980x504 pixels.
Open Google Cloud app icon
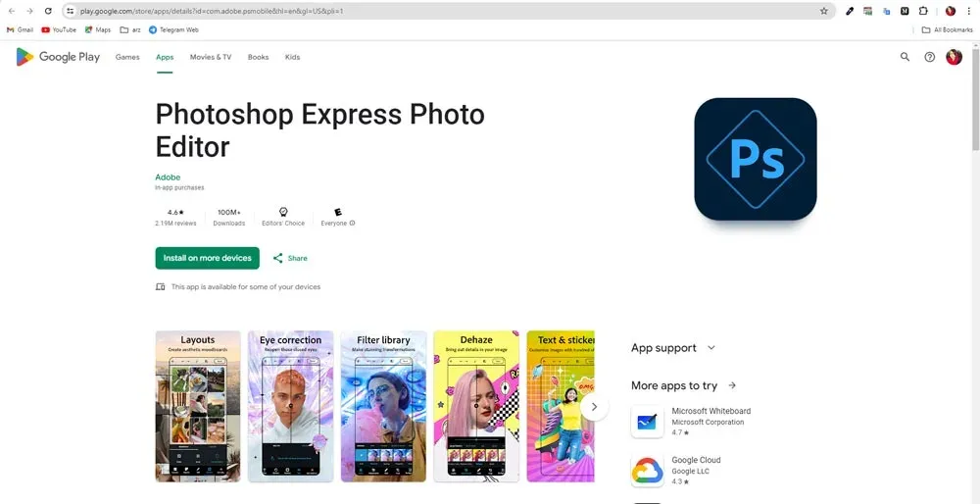coord(647,471)
